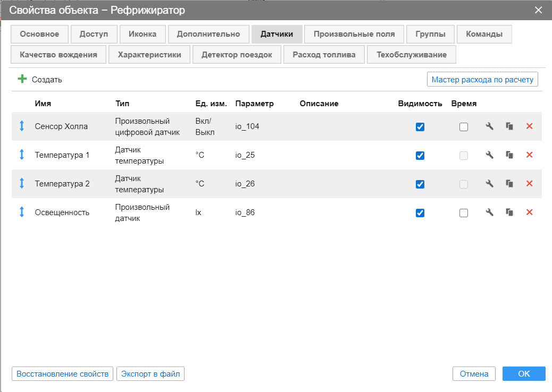Screen dimensions: 552x392
Task: Open Детектор поездок tab
Action: (x=237, y=55)
